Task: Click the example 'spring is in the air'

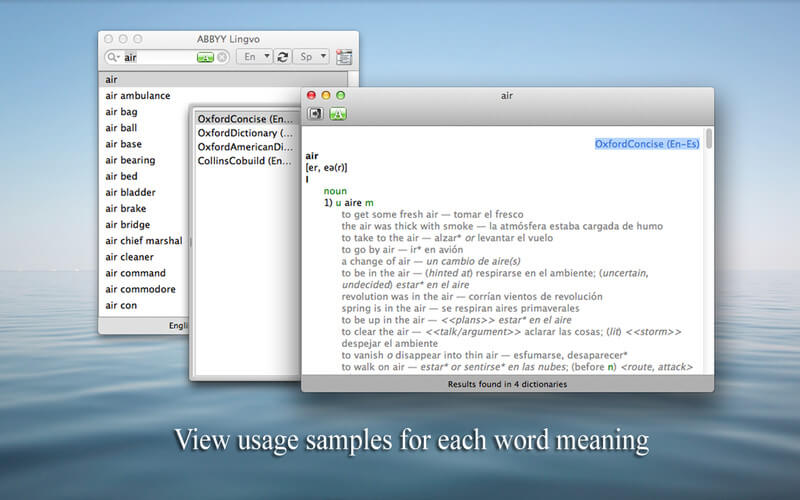Action: 384,308
